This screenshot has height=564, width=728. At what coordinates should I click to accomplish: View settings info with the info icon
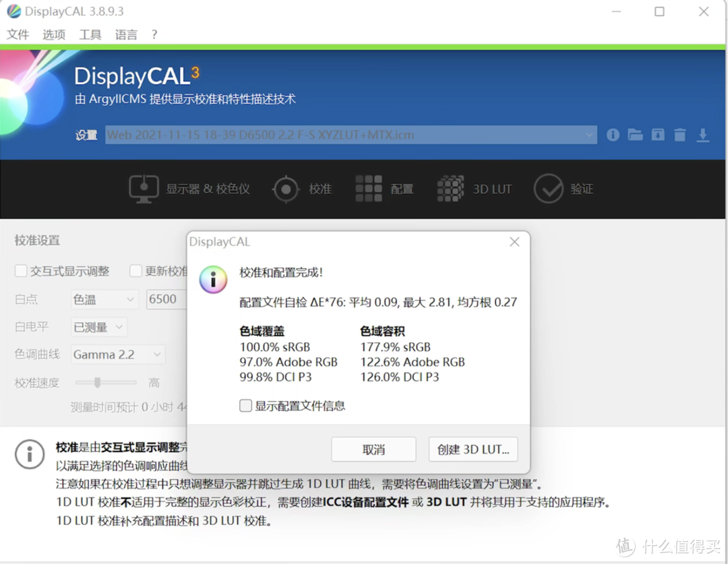[x=613, y=135]
